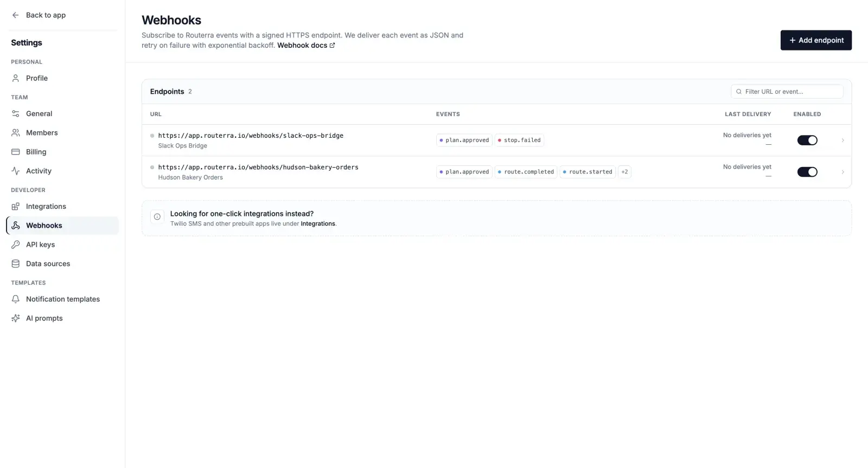Disable the Hudson Bakery Orders endpoint toggle
The width and height of the screenshot is (868, 468).
click(x=807, y=172)
